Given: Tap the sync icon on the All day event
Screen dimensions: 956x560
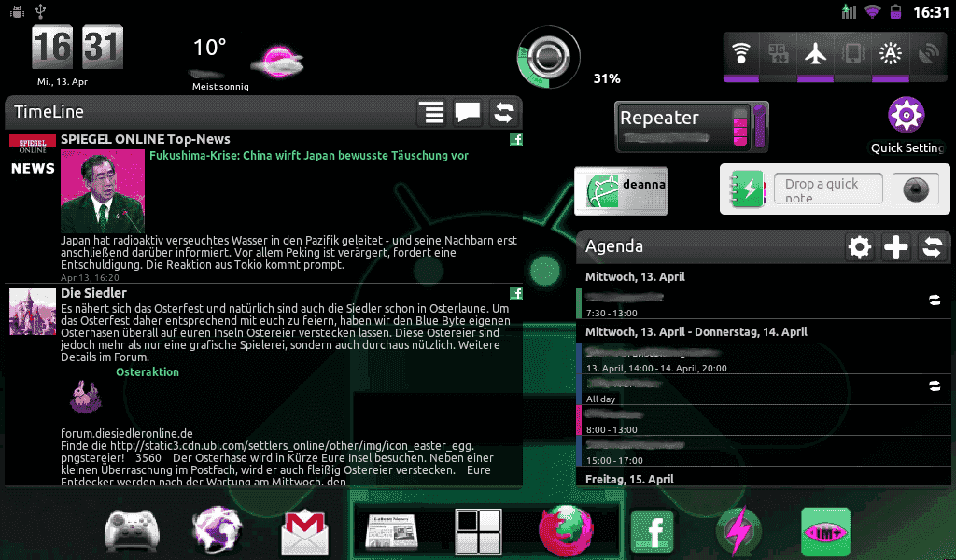Looking at the screenshot, I should [x=934, y=385].
